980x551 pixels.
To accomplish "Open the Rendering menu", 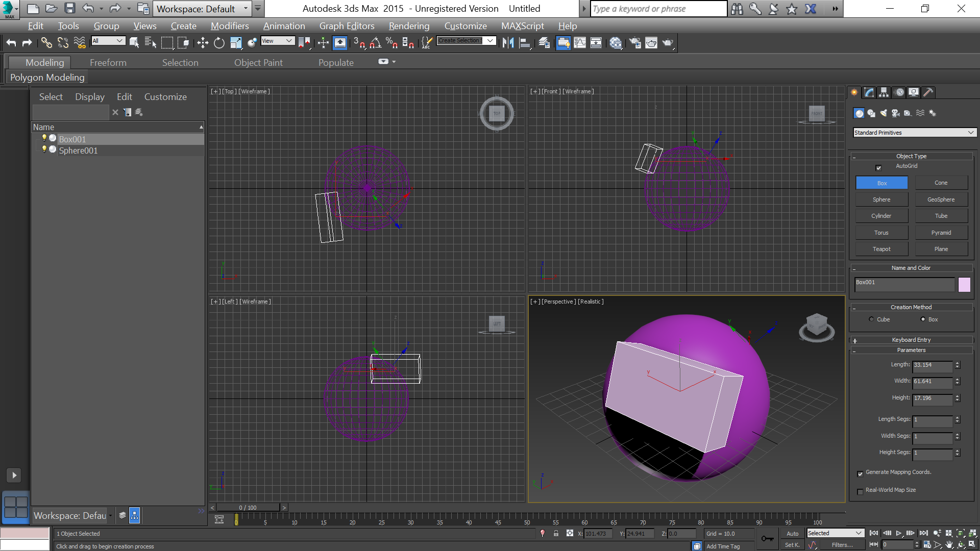I will click(409, 26).
